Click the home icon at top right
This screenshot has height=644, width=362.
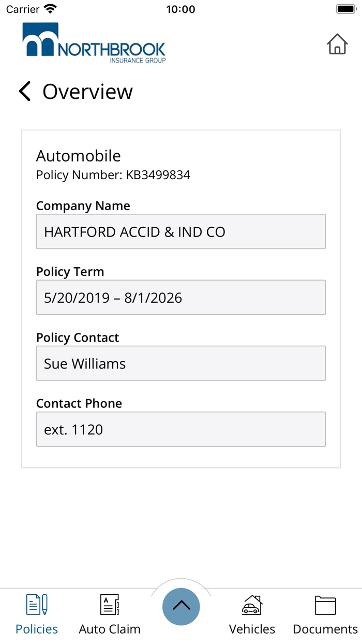pos(337,45)
